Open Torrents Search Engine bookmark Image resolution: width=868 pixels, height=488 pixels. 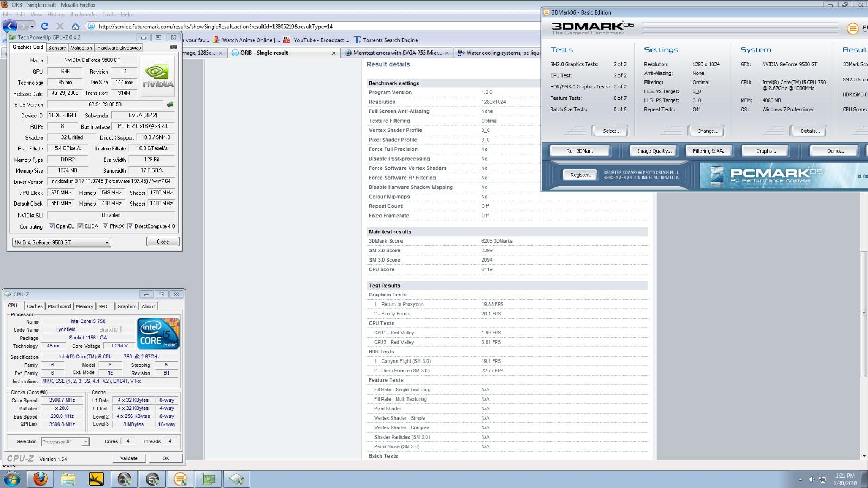(x=386, y=40)
